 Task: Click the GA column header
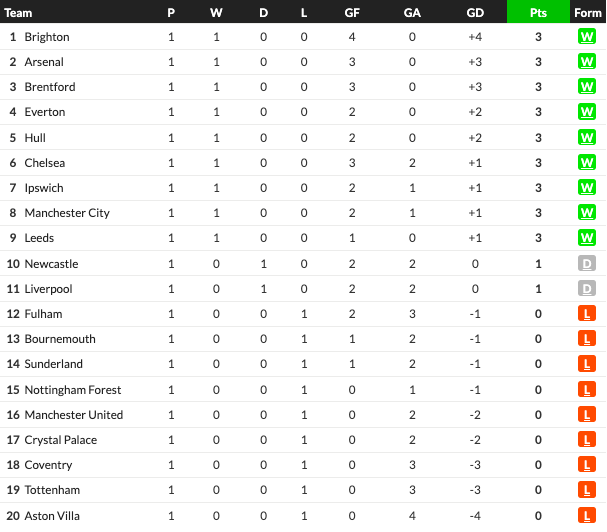click(412, 13)
